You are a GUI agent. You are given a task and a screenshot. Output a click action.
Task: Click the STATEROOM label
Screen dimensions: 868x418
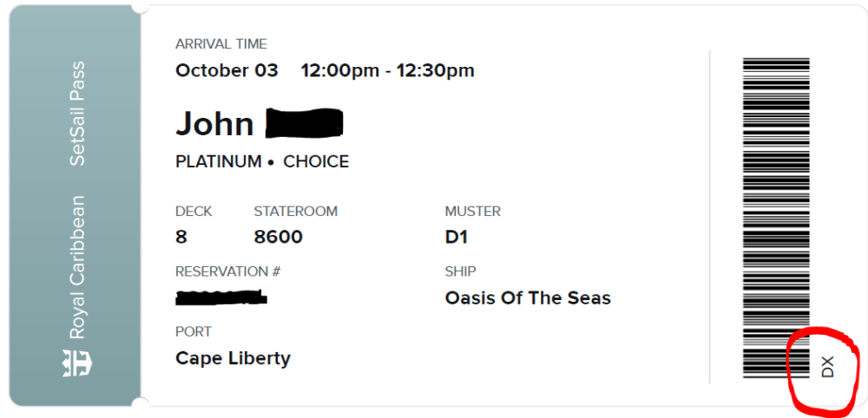click(x=295, y=211)
